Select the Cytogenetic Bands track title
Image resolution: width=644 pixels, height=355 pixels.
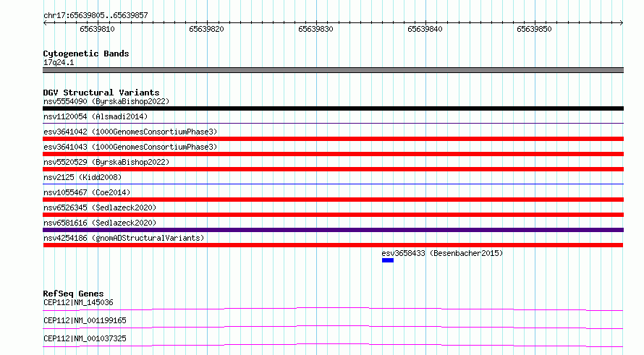pos(86,54)
